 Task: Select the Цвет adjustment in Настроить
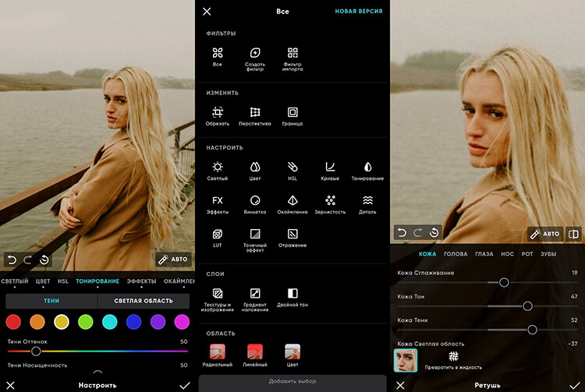255,167
